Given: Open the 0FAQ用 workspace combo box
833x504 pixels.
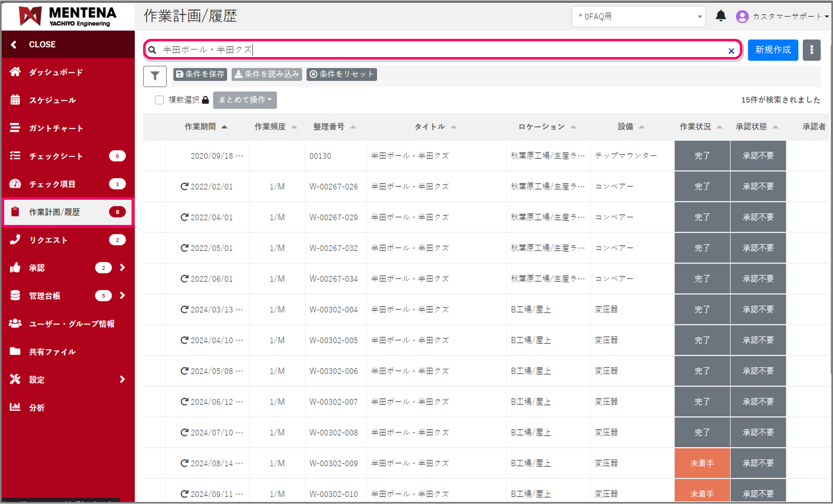Looking at the screenshot, I should click(638, 17).
